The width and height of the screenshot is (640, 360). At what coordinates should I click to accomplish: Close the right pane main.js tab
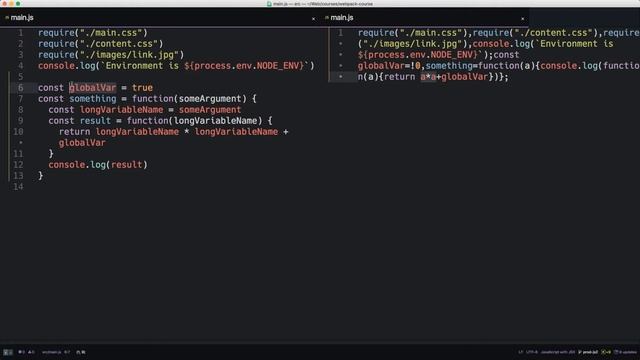coord(522,18)
